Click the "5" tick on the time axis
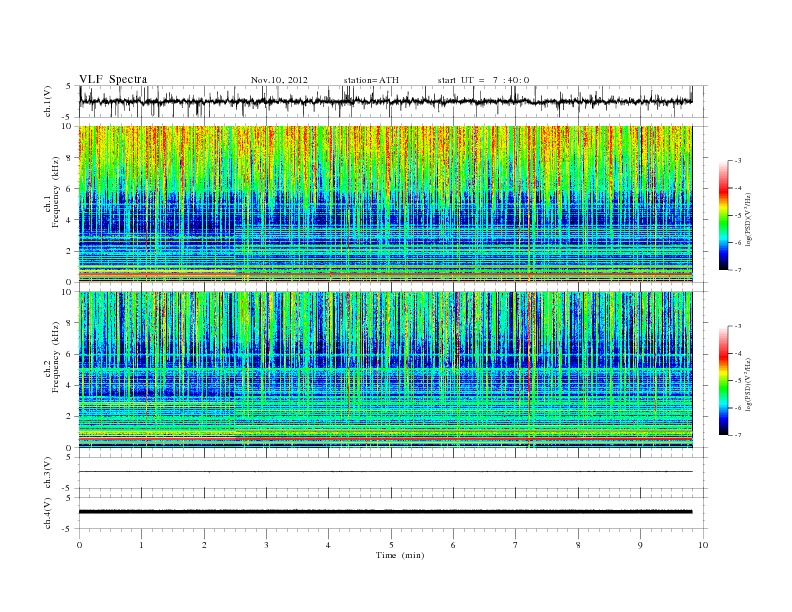This screenshot has height=612, width=792. pyautogui.click(x=391, y=545)
